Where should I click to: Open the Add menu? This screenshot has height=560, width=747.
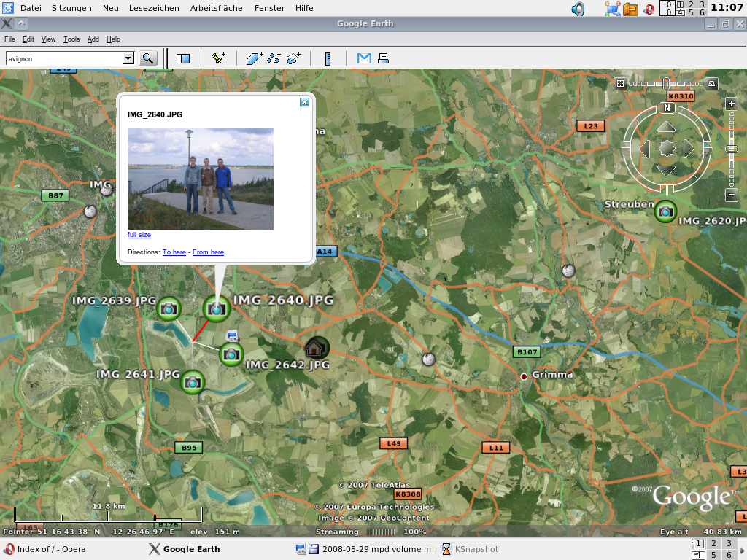click(93, 39)
